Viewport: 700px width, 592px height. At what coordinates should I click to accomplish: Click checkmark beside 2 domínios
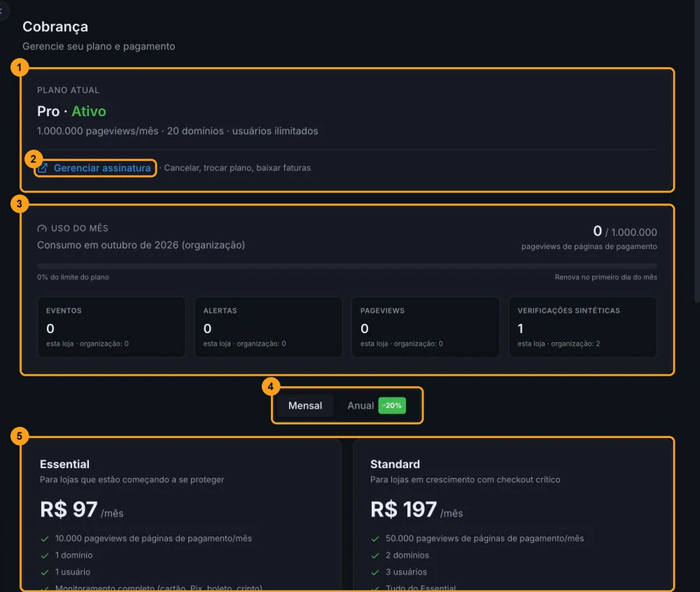pyautogui.click(x=375, y=556)
